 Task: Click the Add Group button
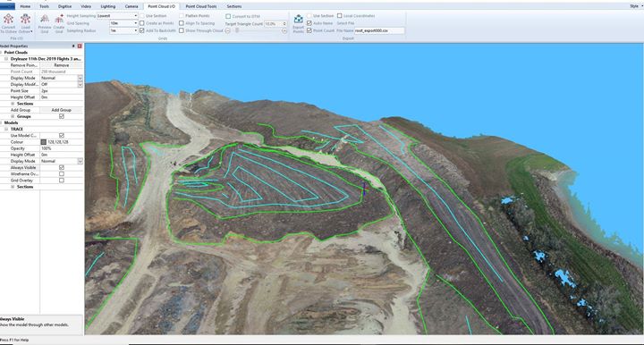pos(62,110)
